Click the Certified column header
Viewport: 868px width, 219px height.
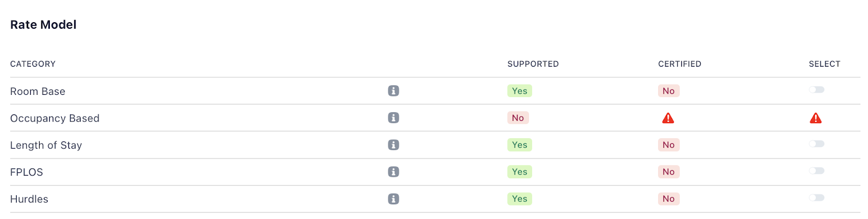coord(679,64)
